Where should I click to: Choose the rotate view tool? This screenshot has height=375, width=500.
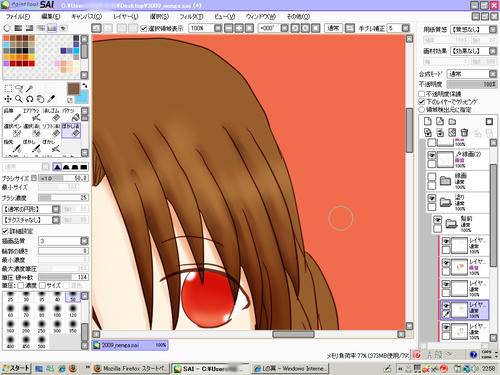tap(29, 99)
